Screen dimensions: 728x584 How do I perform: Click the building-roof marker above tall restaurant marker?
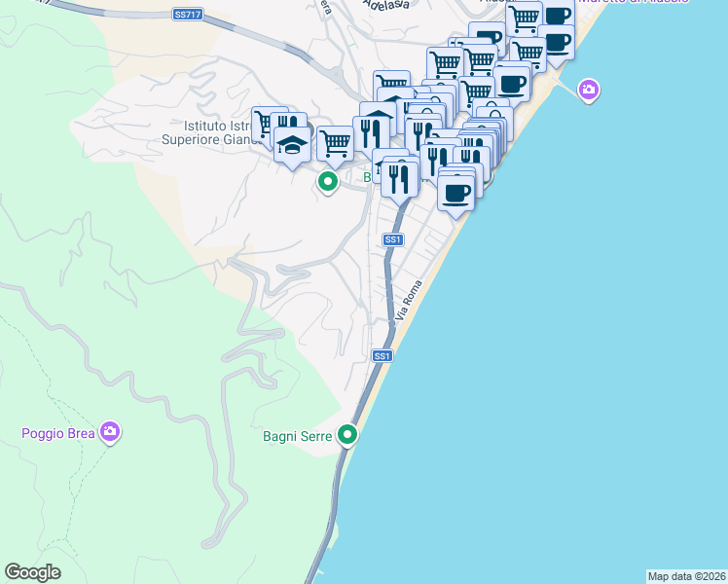[x=378, y=111]
